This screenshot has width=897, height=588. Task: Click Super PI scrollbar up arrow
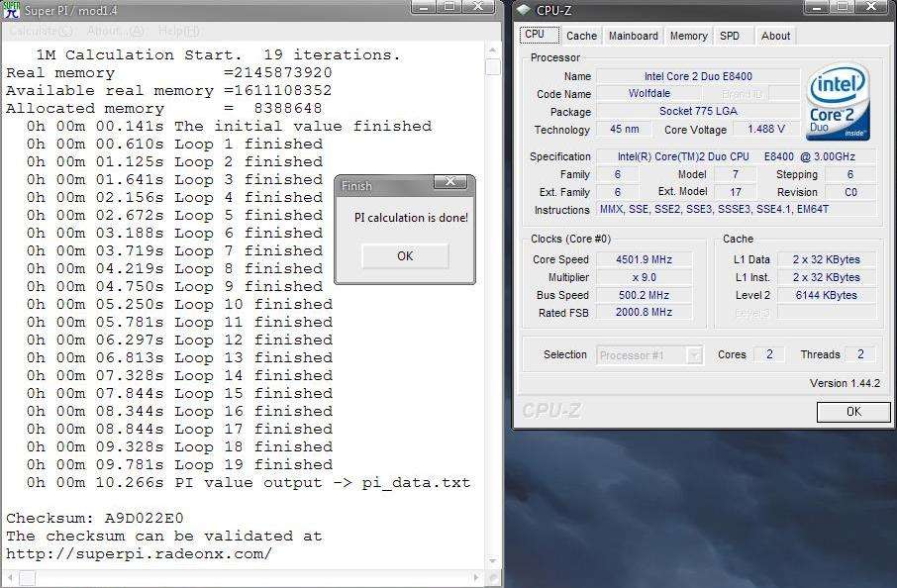493,49
